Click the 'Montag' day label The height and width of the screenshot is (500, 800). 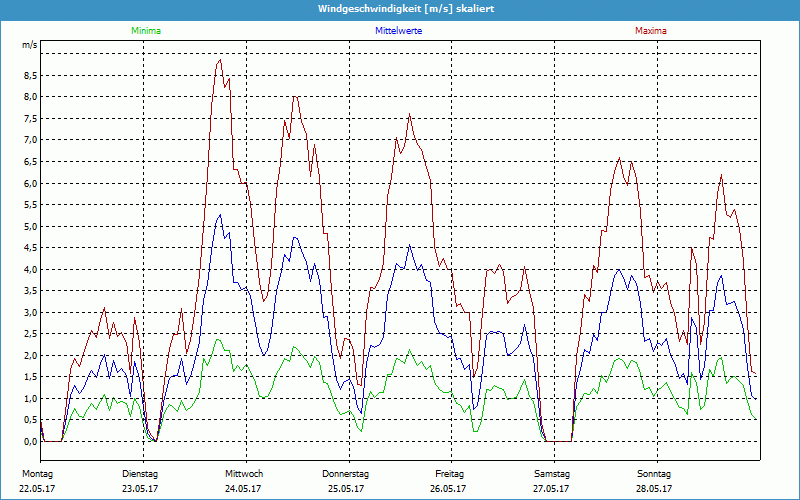37,474
